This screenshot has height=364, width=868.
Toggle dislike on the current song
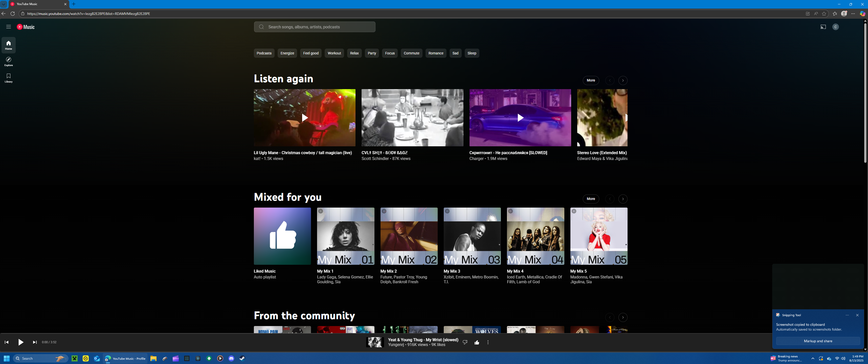tap(465, 342)
